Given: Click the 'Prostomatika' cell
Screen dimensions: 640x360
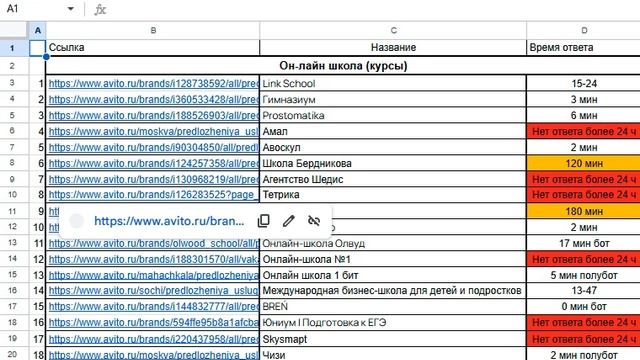Looking at the screenshot, I should [393, 116].
